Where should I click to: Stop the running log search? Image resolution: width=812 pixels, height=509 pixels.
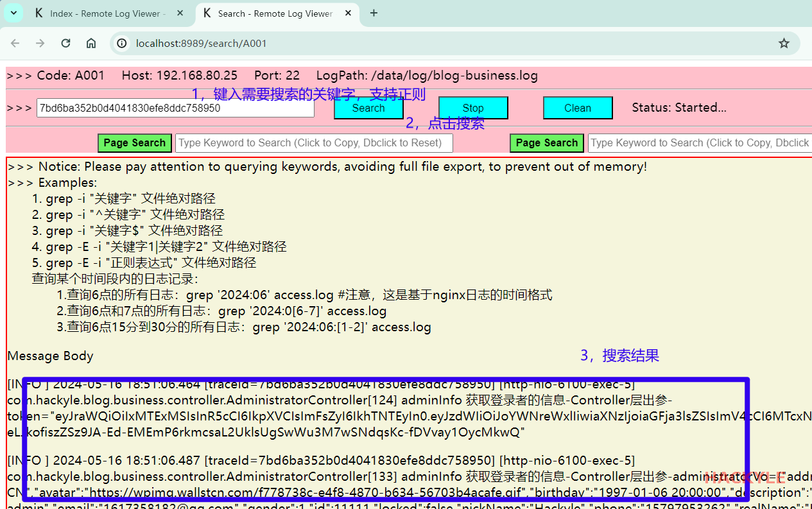pos(473,108)
